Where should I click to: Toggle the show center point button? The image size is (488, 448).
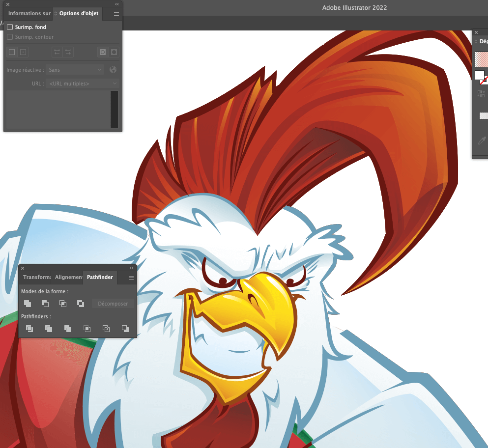[23, 52]
